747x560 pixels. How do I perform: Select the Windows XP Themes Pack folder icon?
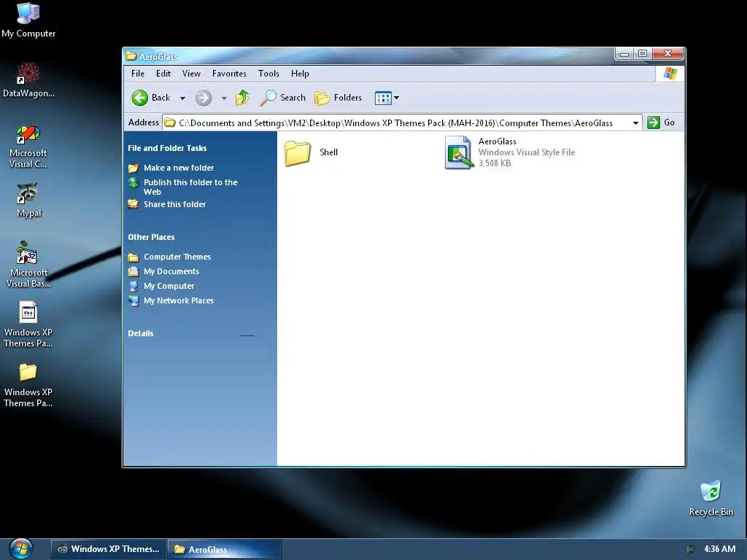(28, 372)
